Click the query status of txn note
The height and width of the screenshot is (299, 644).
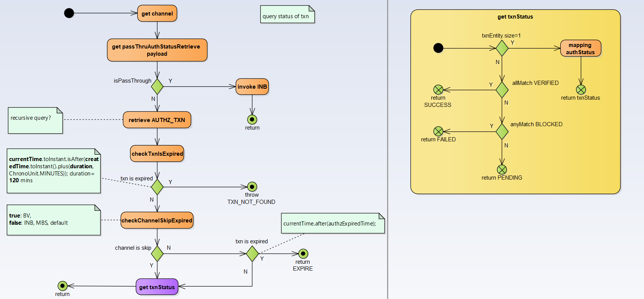(287, 14)
